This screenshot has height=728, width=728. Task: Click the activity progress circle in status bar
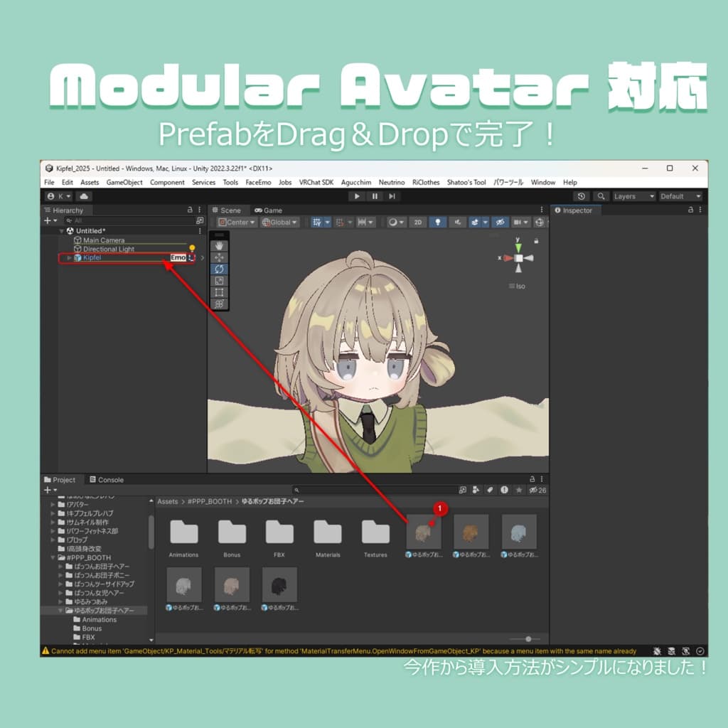coord(700,651)
